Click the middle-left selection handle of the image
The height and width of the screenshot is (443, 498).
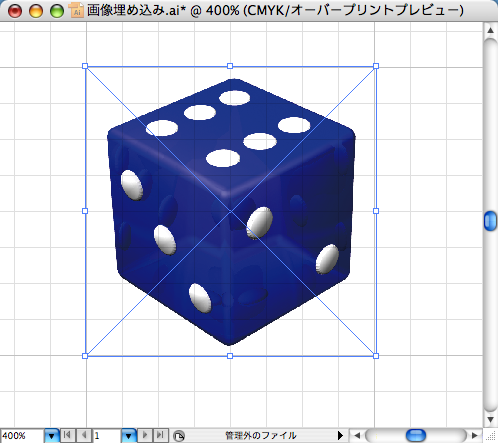85,211
